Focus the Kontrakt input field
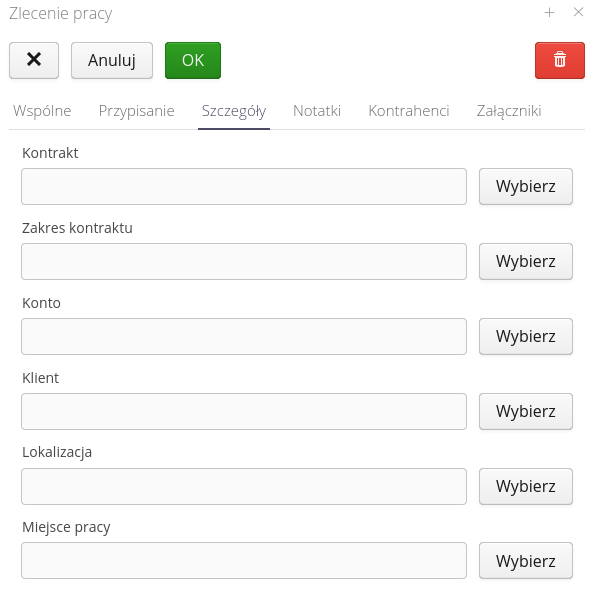 click(x=244, y=186)
